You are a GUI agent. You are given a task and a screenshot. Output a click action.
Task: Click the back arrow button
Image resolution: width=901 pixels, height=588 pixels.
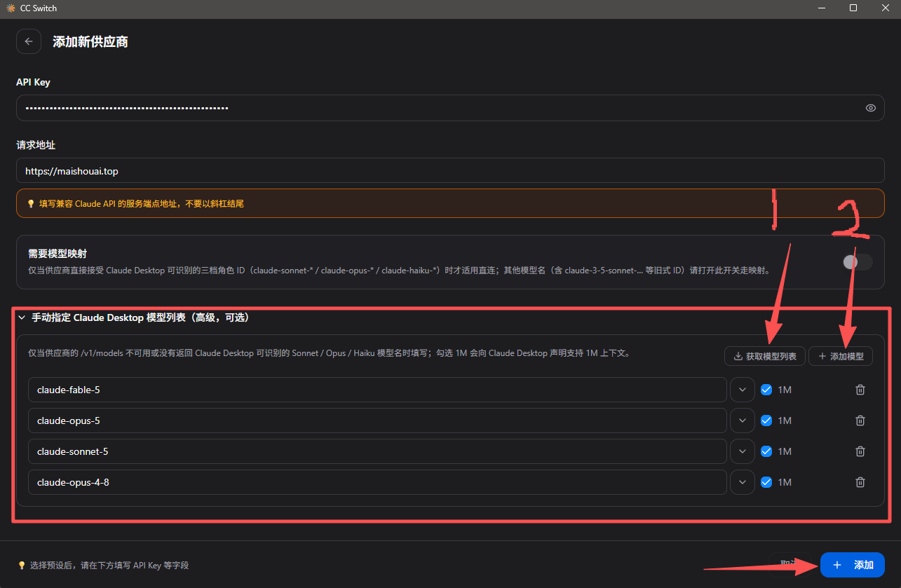coord(29,41)
